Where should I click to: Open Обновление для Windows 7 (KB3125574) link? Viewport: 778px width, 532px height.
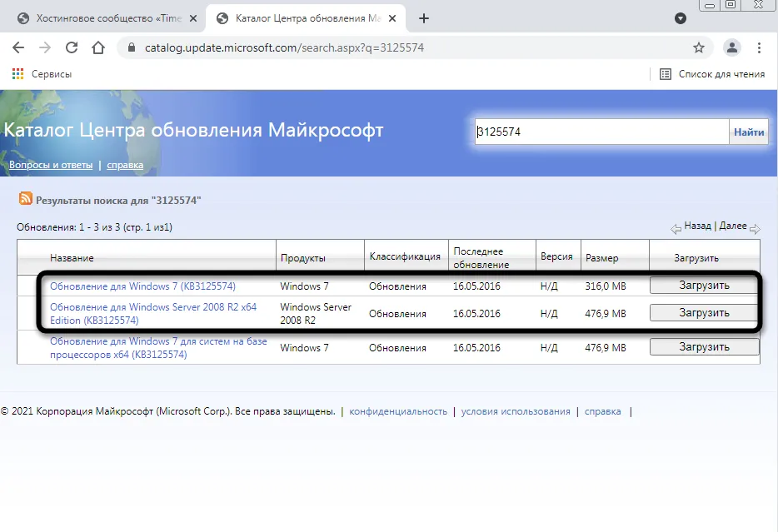tap(143, 286)
